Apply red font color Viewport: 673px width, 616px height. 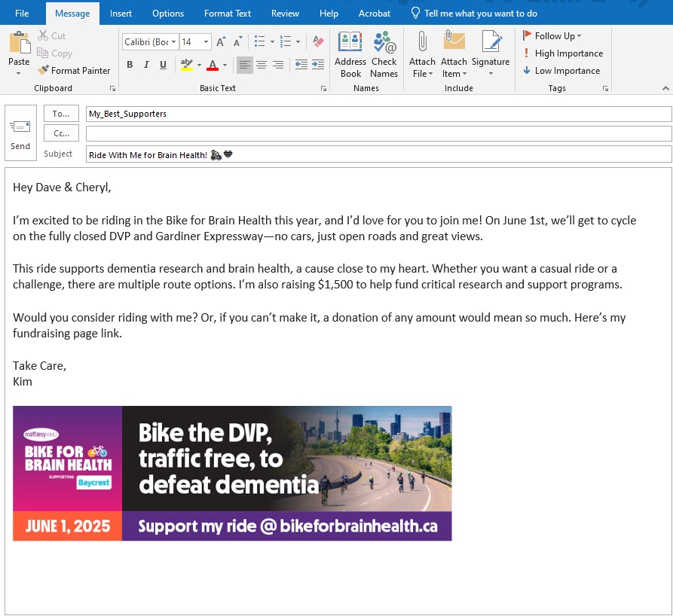coord(213,65)
